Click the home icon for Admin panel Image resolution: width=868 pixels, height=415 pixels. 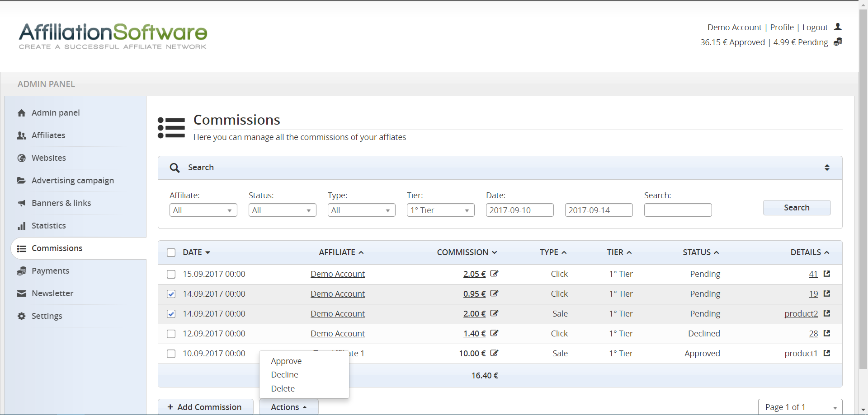tap(21, 113)
